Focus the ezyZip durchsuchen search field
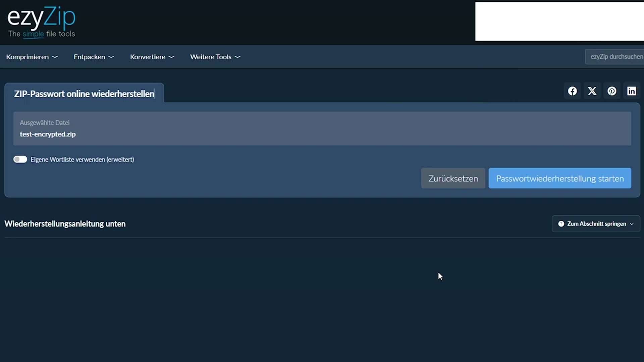644x362 pixels. pyautogui.click(x=614, y=57)
